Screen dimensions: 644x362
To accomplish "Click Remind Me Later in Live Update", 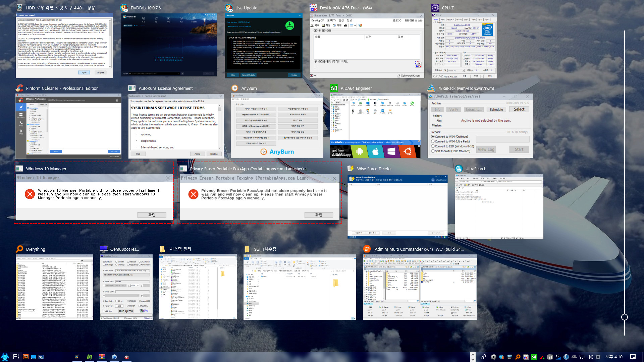I will click(248, 75).
